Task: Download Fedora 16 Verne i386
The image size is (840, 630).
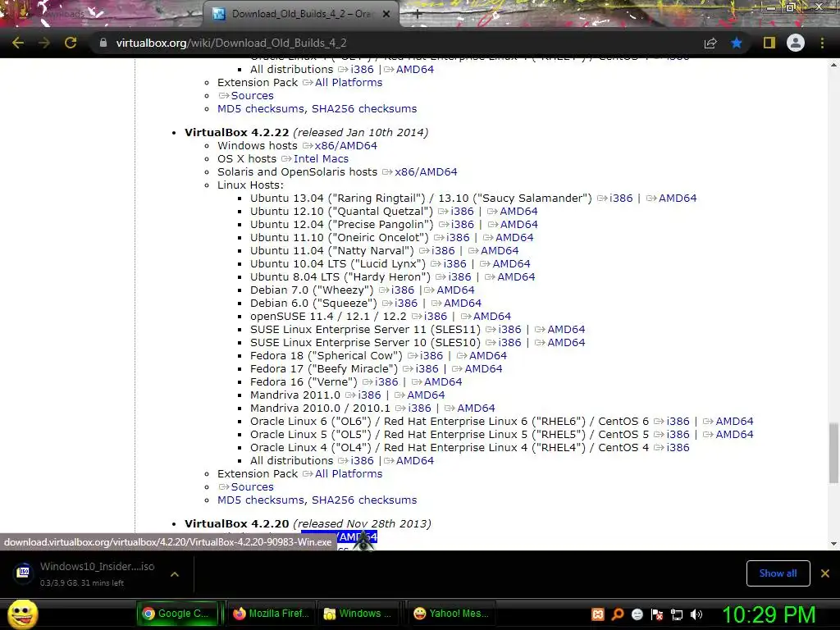Action: (387, 382)
